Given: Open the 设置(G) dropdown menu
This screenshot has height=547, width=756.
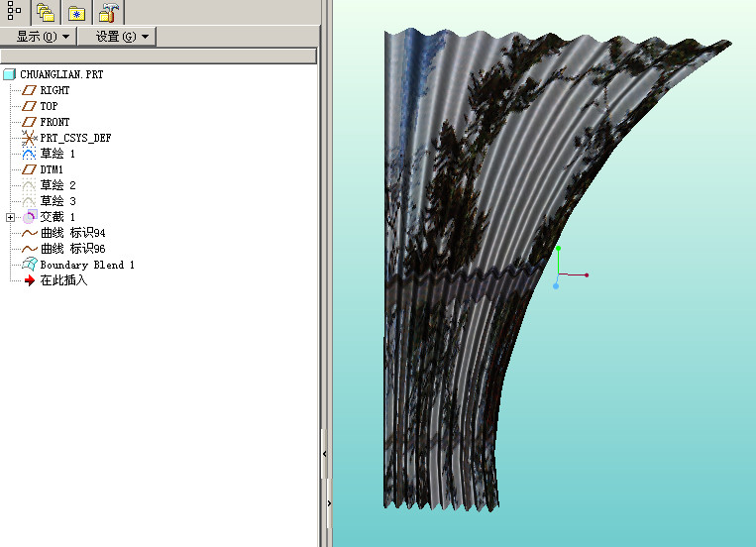Looking at the screenshot, I should tap(117, 37).
